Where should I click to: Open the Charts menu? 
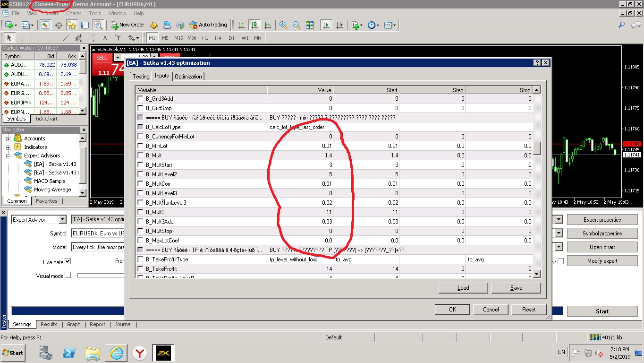click(74, 13)
